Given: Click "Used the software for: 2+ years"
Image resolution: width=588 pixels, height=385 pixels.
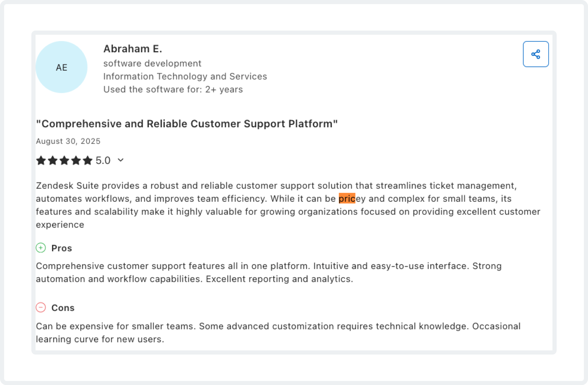Looking at the screenshot, I should pyautogui.click(x=173, y=89).
